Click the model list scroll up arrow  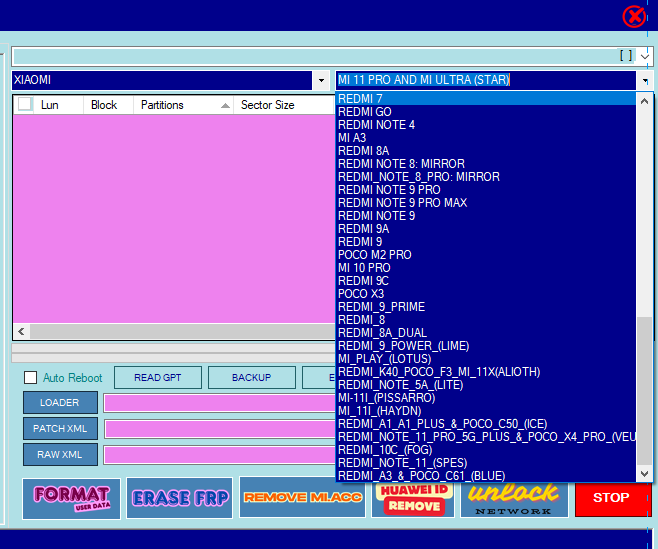tap(645, 101)
